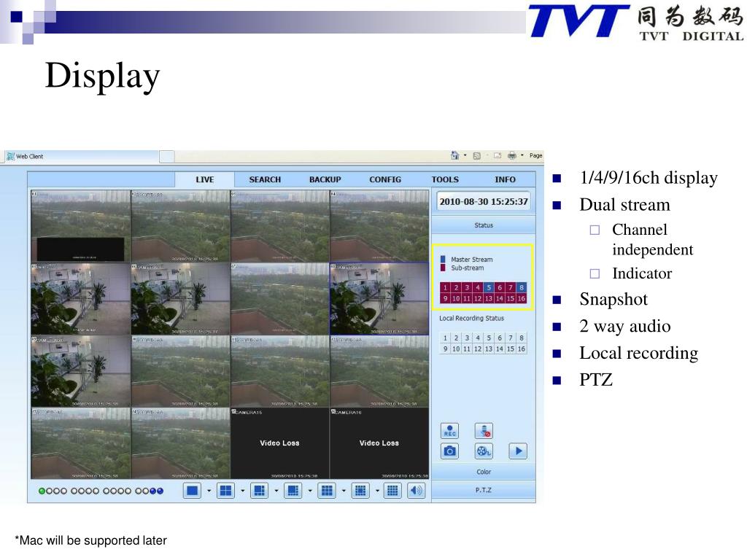Click the Web Client favicon
Screen dimensions: 747x560
(10, 156)
